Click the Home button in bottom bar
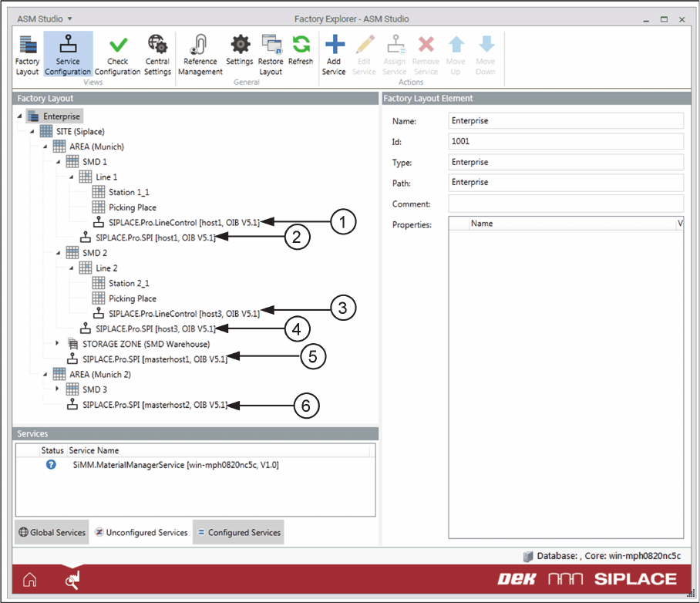 pyautogui.click(x=29, y=580)
